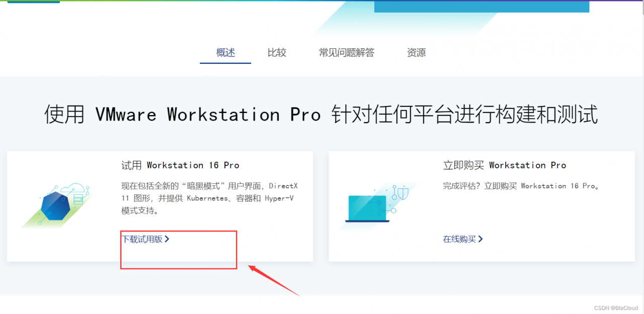This screenshot has width=644, height=314.
Task: Click the 下载试用版 link
Action: pyautogui.click(x=145, y=239)
